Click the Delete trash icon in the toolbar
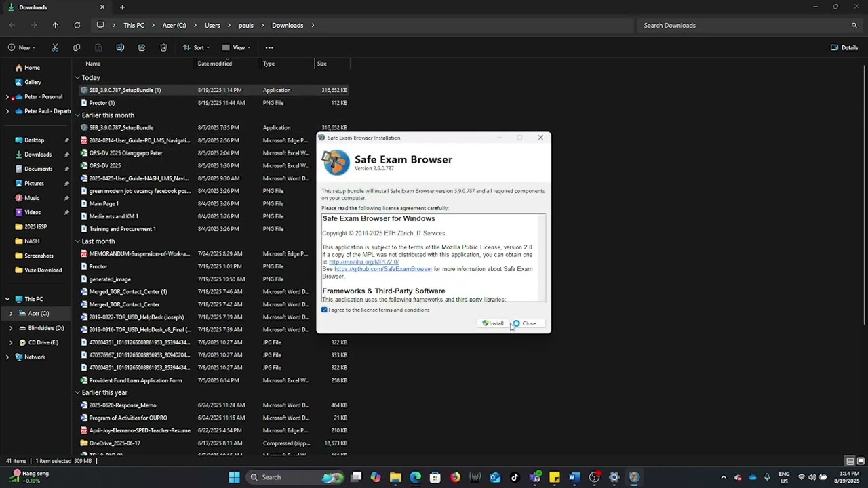This screenshot has height=488, width=868. click(x=163, y=47)
